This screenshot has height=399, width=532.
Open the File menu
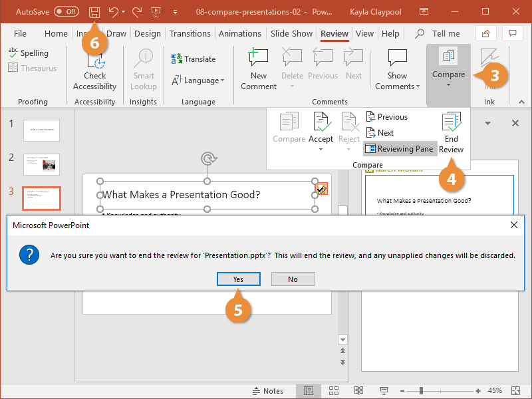pyautogui.click(x=20, y=33)
